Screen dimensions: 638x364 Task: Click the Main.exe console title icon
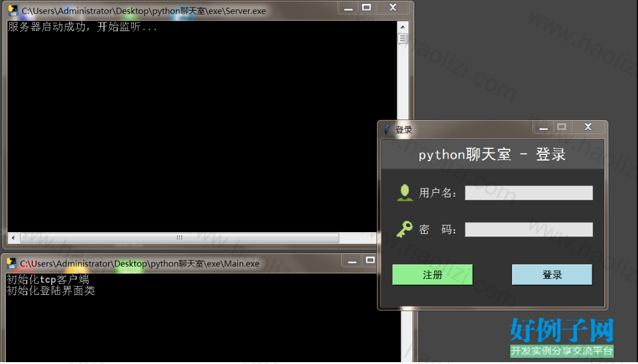click(11, 263)
